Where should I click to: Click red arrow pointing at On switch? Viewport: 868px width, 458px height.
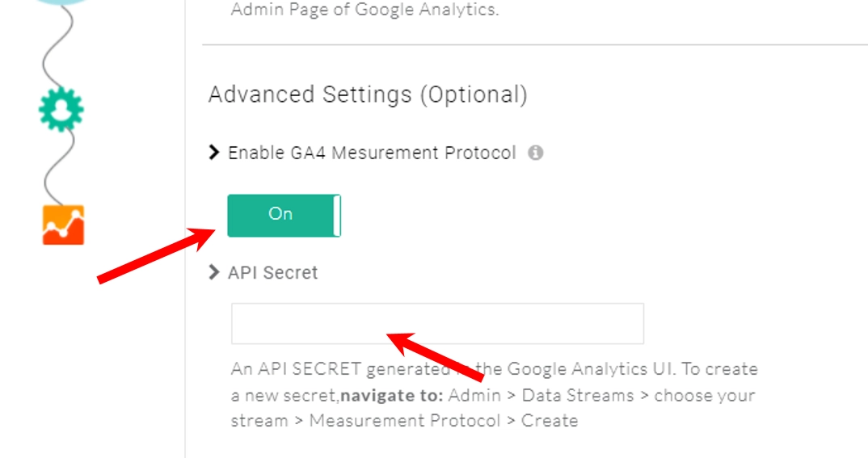[x=155, y=255]
